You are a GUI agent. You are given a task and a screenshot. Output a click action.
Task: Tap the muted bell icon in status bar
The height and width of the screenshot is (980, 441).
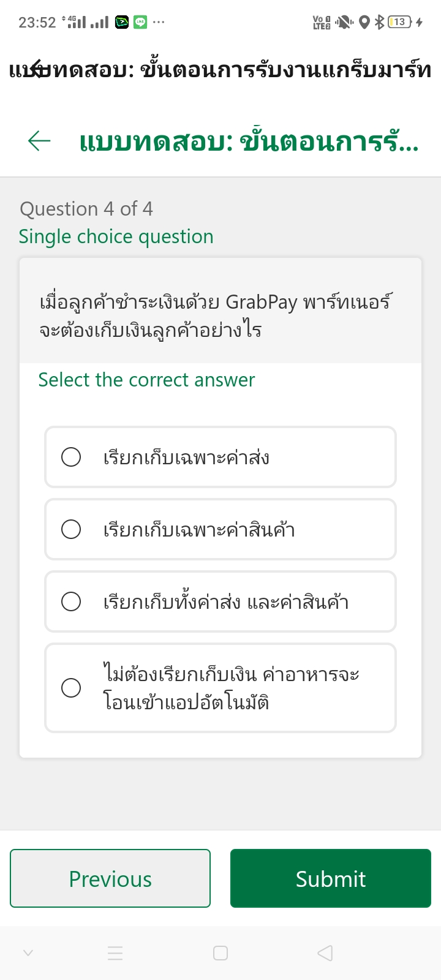click(x=345, y=23)
